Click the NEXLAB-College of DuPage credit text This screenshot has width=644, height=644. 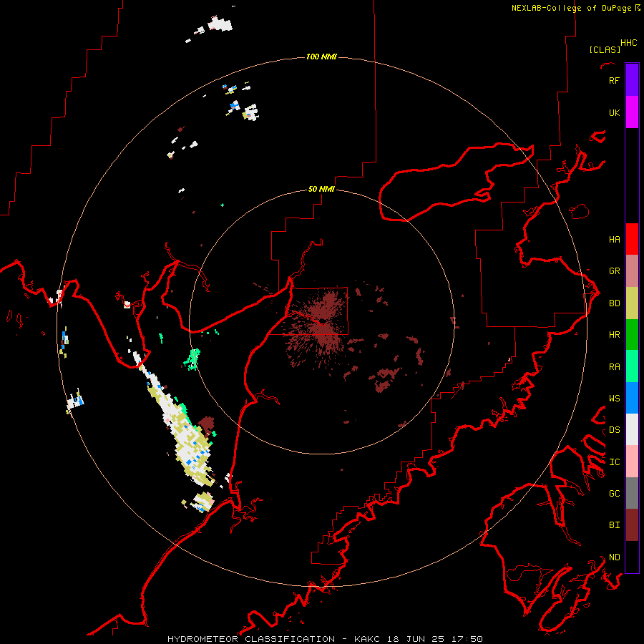(571, 8)
